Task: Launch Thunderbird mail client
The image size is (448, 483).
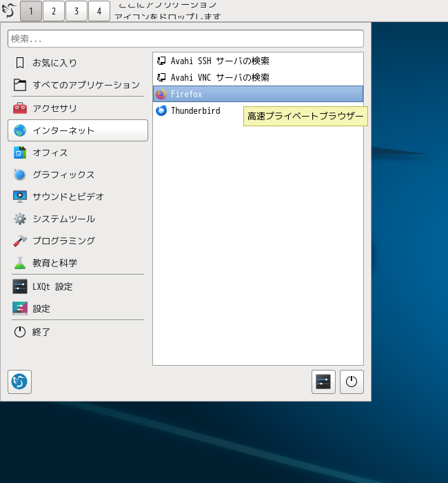Action: click(195, 110)
